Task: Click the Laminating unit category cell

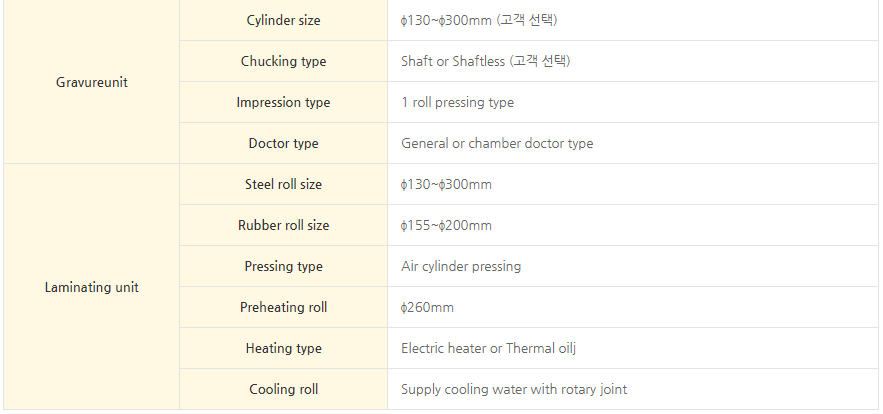Action: click(x=92, y=287)
